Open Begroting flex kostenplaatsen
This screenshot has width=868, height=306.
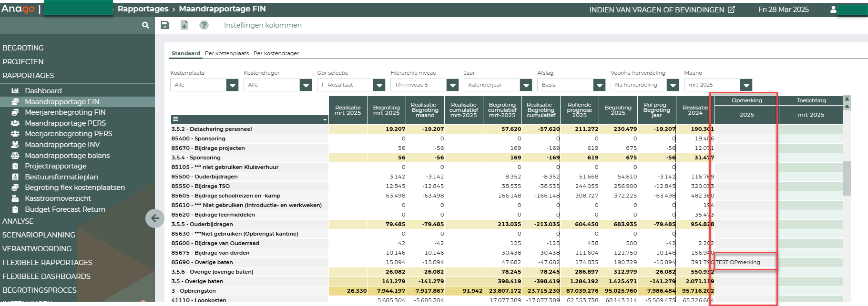(75, 188)
